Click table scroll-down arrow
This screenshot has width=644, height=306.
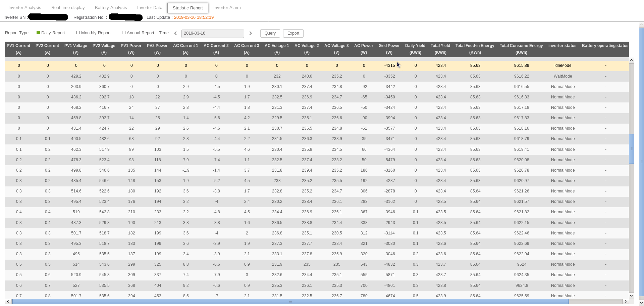(631, 296)
